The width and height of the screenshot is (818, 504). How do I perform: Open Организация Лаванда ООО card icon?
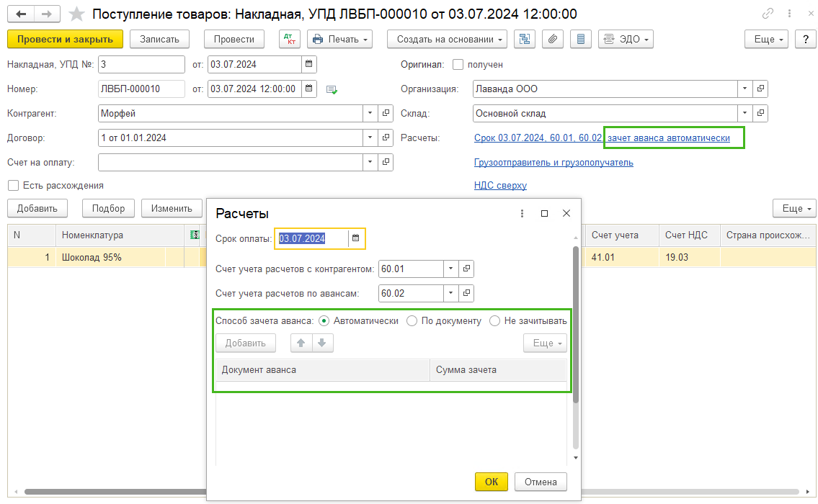[x=760, y=89]
